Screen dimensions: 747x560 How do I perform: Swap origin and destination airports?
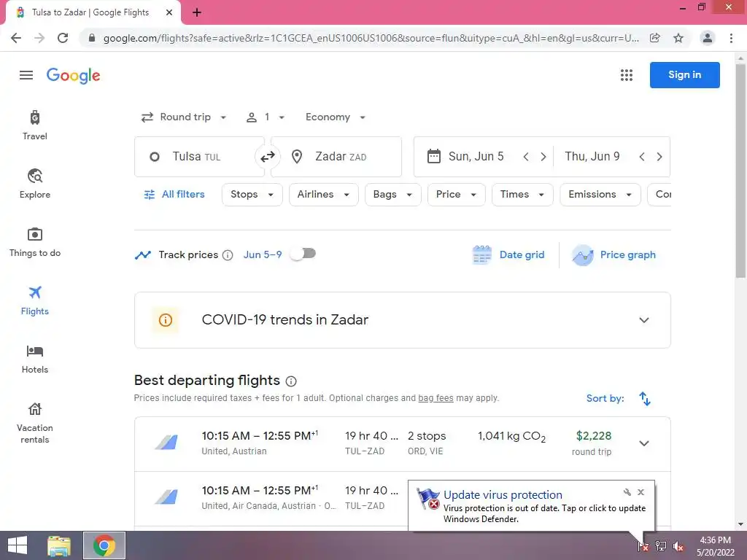point(267,156)
